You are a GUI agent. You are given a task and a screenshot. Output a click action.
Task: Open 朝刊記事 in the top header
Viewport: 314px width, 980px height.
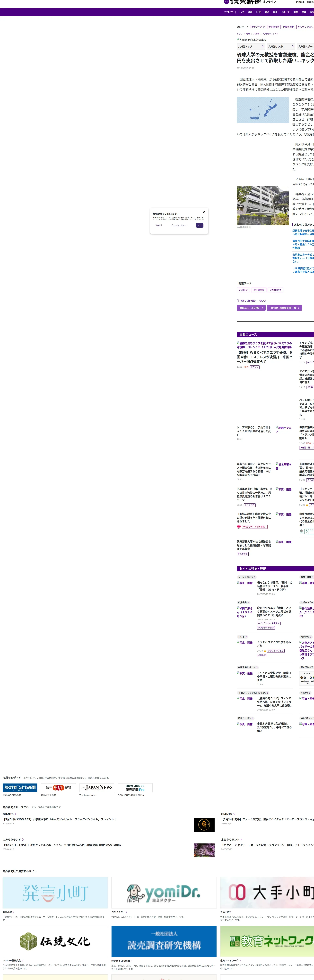tap(300, 2)
